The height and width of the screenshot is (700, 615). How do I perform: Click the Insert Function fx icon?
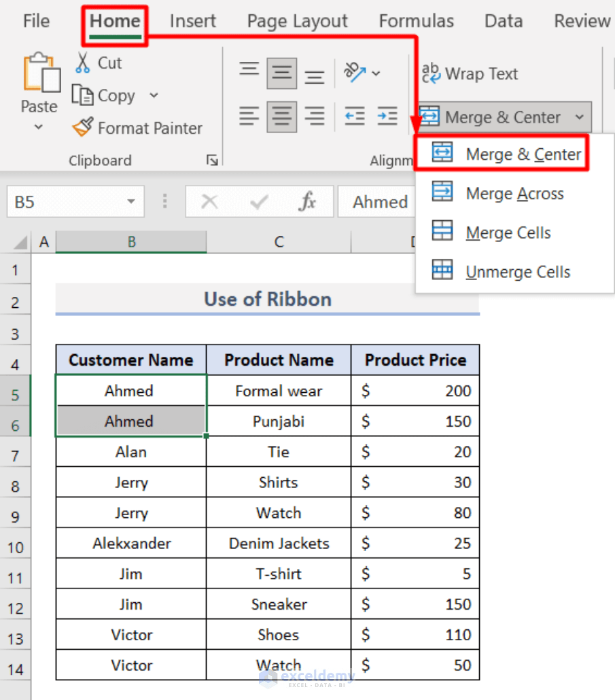[x=307, y=201]
